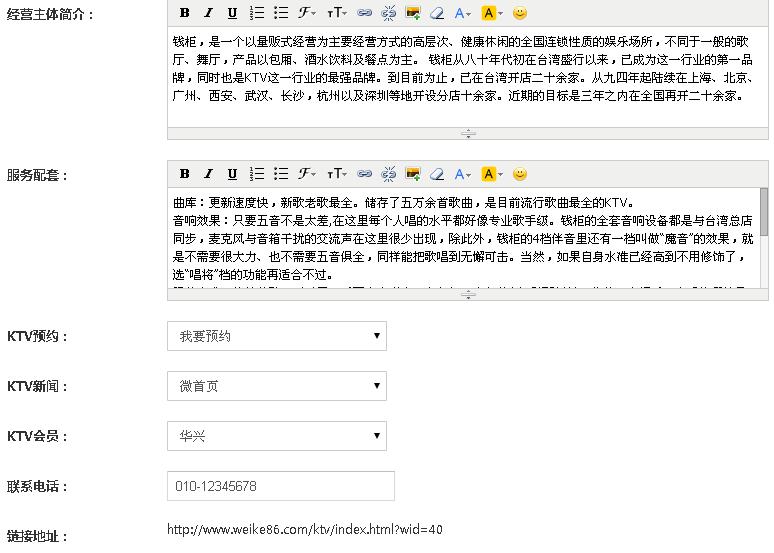Open the KTV预约 dropdown
The image size is (774, 553).
point(276,336)
